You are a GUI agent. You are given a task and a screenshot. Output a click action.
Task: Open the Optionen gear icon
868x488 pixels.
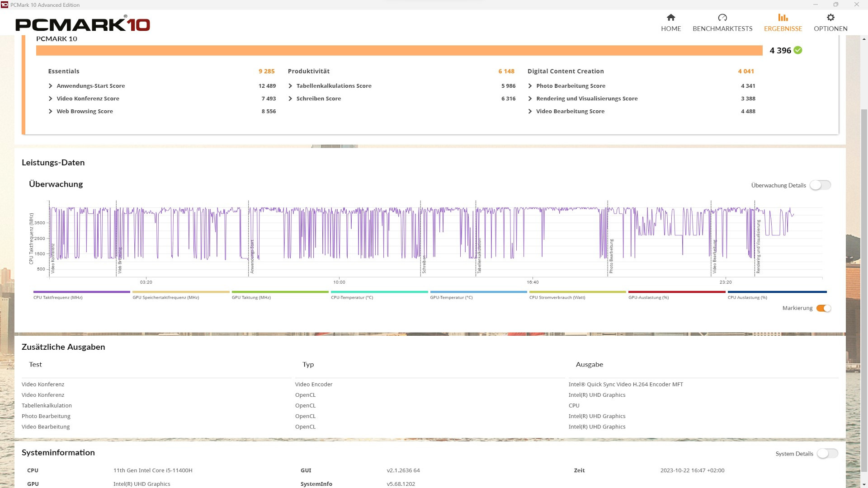point(830,18)
